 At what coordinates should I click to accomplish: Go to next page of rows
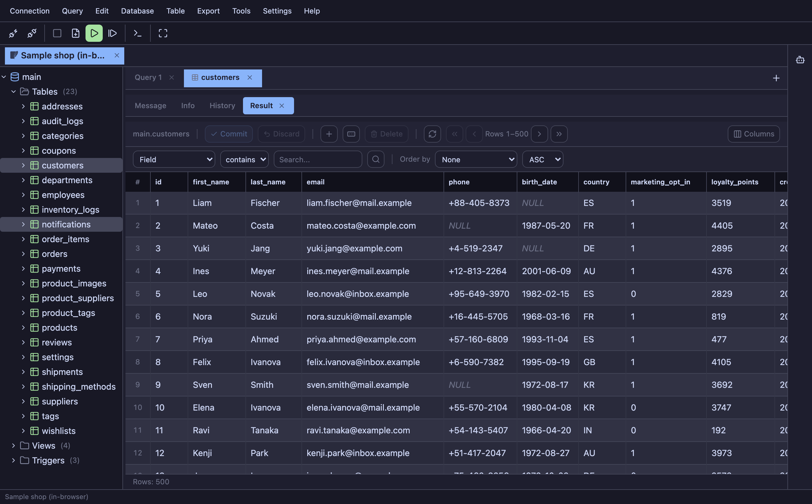click(539, 134)
